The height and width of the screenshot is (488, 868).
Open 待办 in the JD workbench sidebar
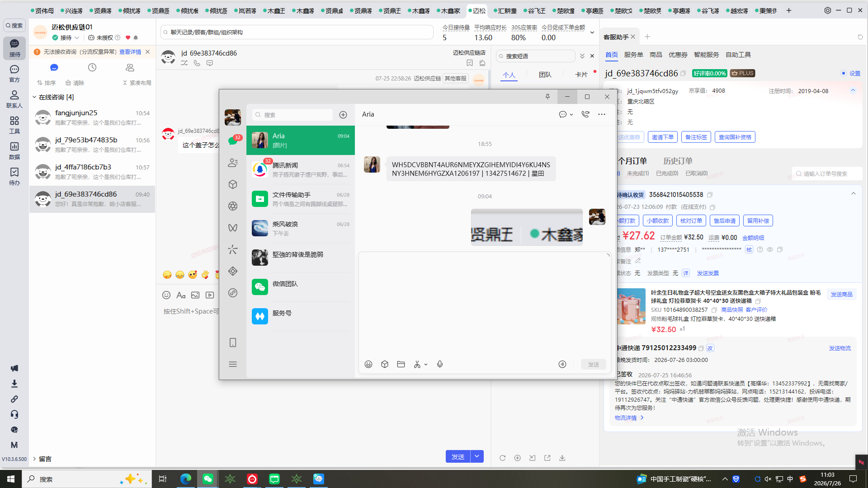click(14, 177)
